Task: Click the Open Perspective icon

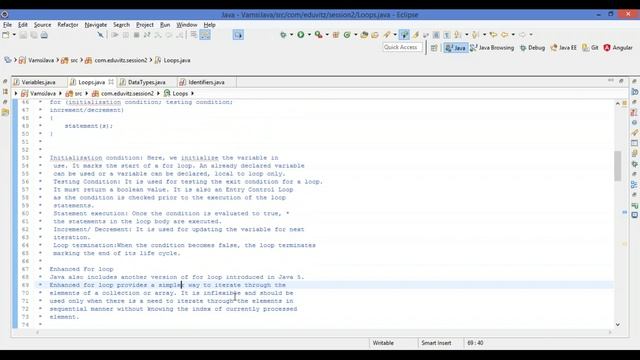Action: pyautogui.click(x=434, y=48)
